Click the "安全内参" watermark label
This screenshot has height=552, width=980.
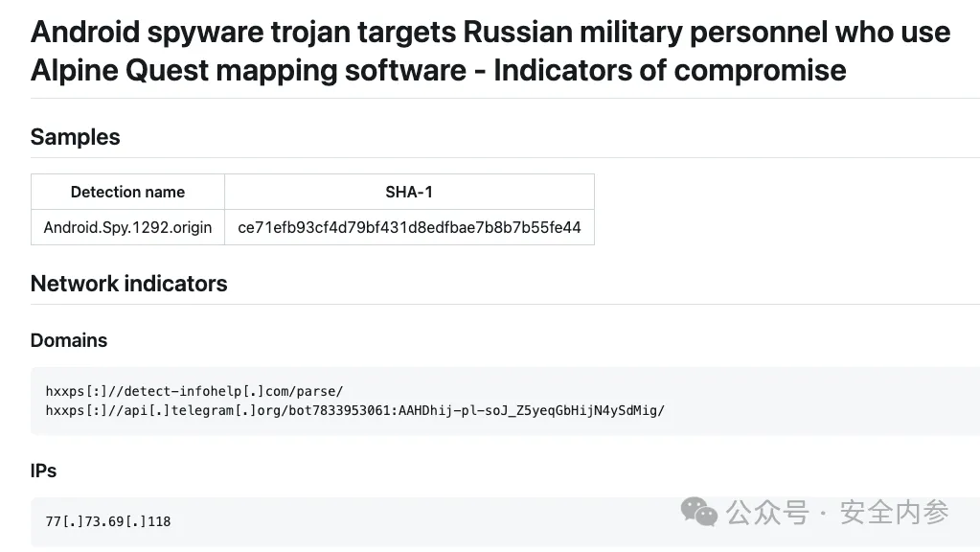click(x=895, y=513)
